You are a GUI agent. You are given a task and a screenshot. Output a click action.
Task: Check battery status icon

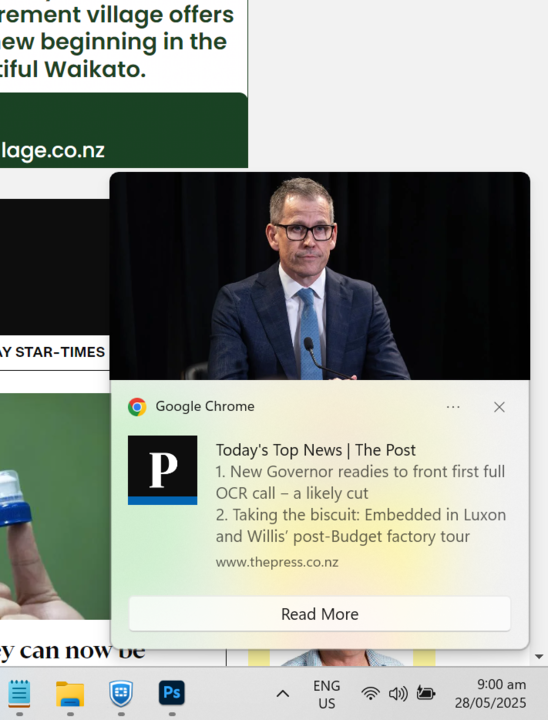pyautogui.click(x=425, y=693)
